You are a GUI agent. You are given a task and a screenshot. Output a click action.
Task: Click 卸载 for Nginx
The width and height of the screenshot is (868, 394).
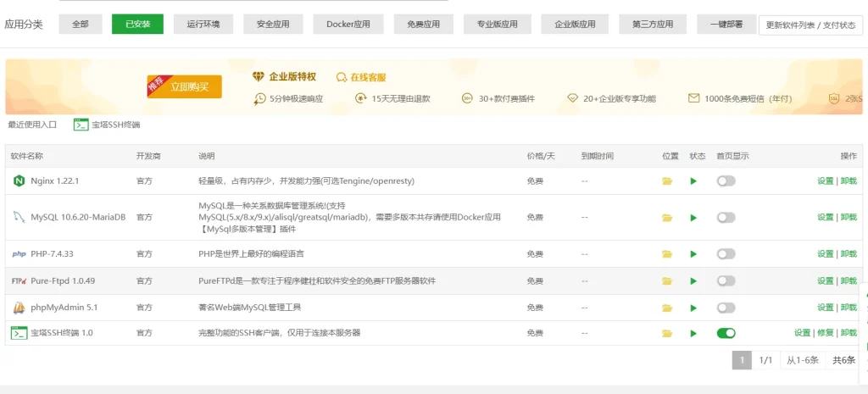coord(848,181)
